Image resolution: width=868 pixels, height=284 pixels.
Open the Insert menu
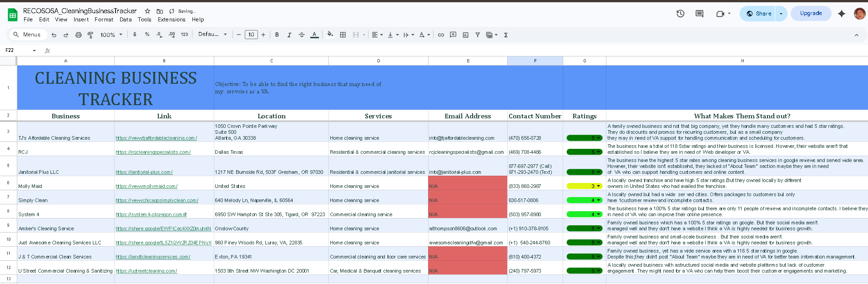(81, 20)
